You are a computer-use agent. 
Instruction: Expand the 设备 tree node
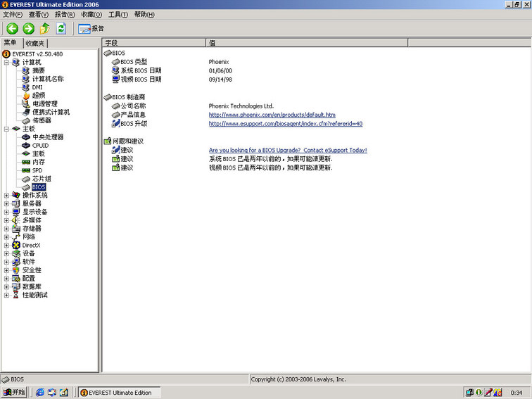pyautogui.click(x=6, y=253)
